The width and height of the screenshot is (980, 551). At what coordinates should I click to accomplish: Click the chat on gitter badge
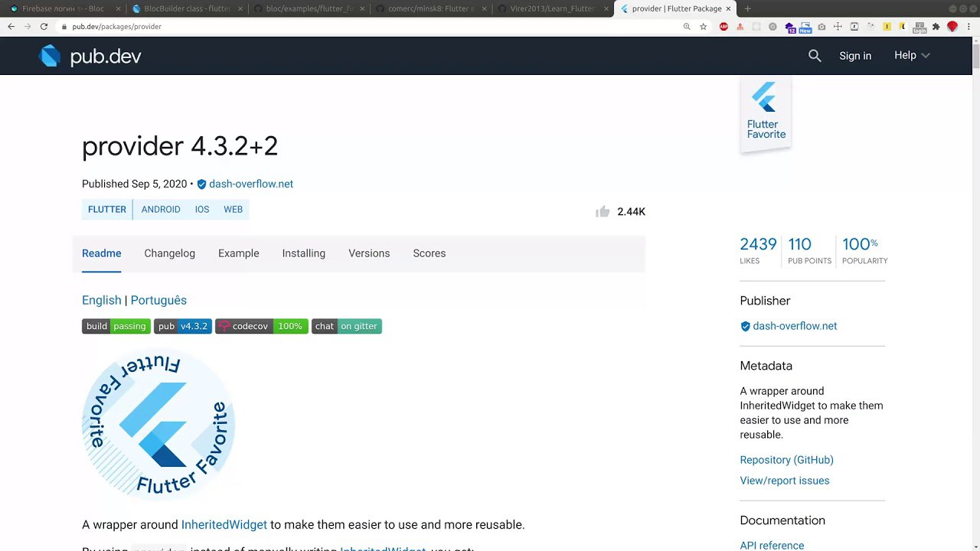347,326
